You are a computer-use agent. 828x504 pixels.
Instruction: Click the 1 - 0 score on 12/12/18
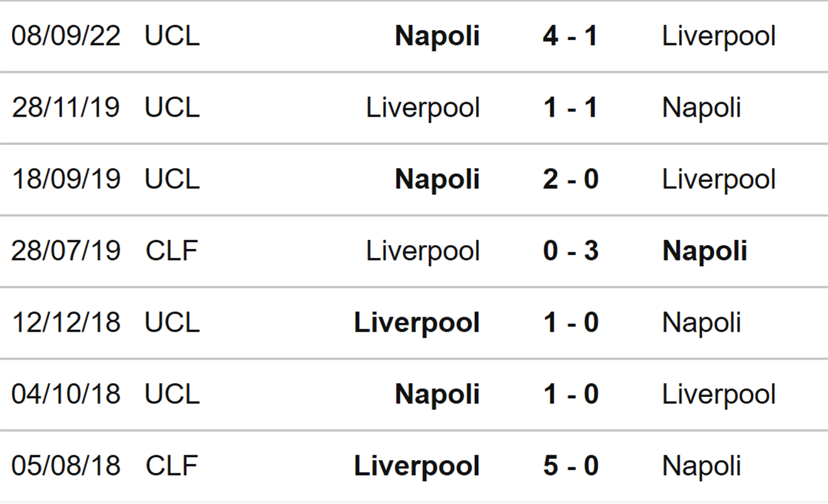click(570, 322)
